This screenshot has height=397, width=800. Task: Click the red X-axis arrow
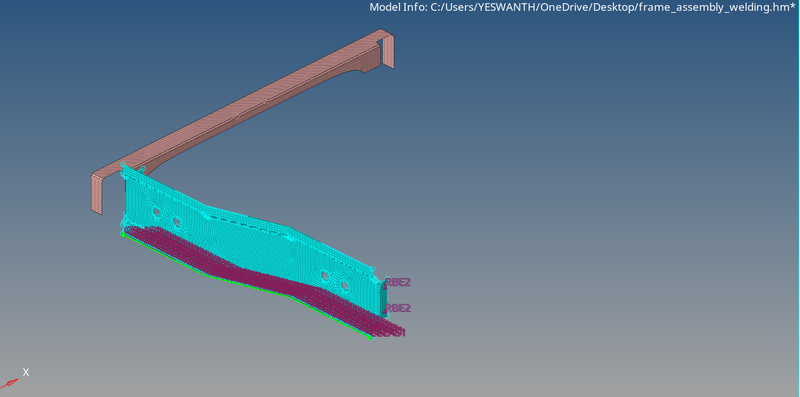[10, 382]
